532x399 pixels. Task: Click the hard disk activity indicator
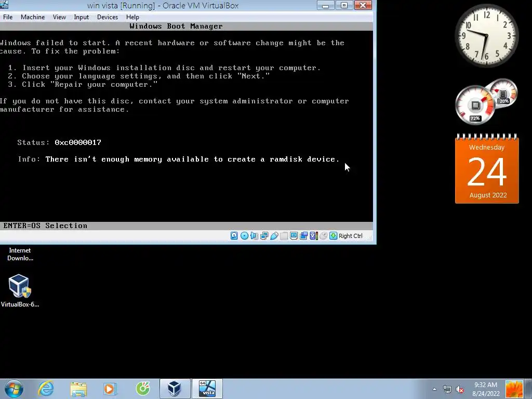click(234, 236)
